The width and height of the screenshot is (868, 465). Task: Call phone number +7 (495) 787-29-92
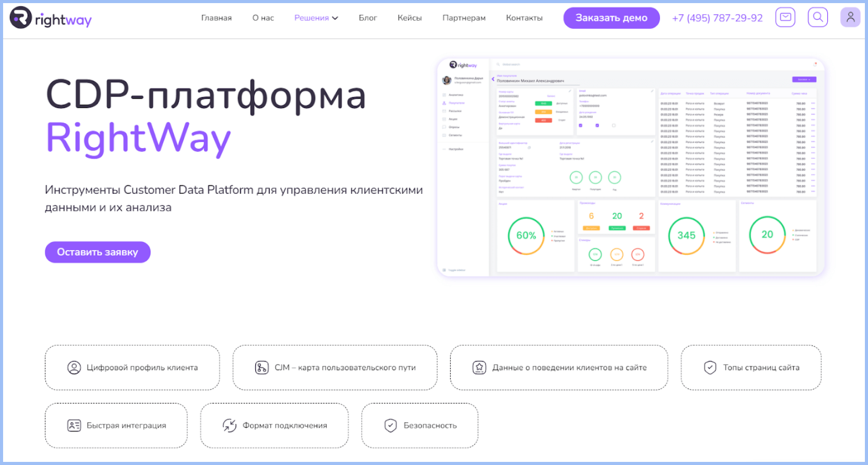(717, 18)
